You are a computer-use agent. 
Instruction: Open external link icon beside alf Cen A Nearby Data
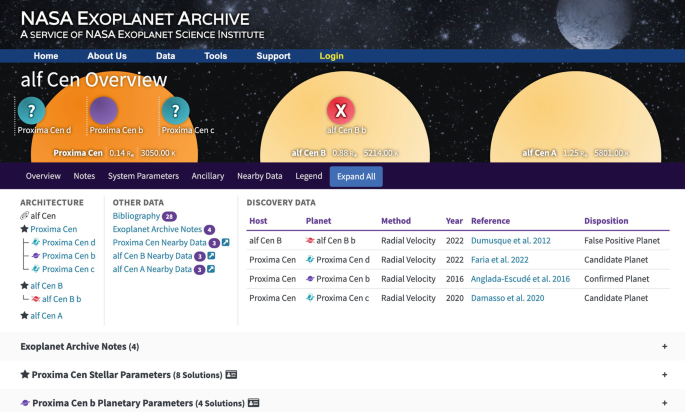pos(211,269)
